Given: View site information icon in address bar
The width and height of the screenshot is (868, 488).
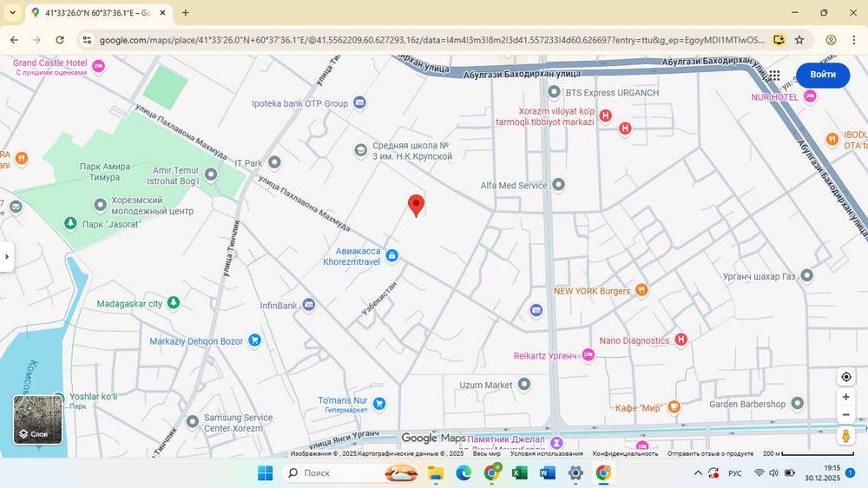Looking at the screenshot, I should tap(87, 40).
